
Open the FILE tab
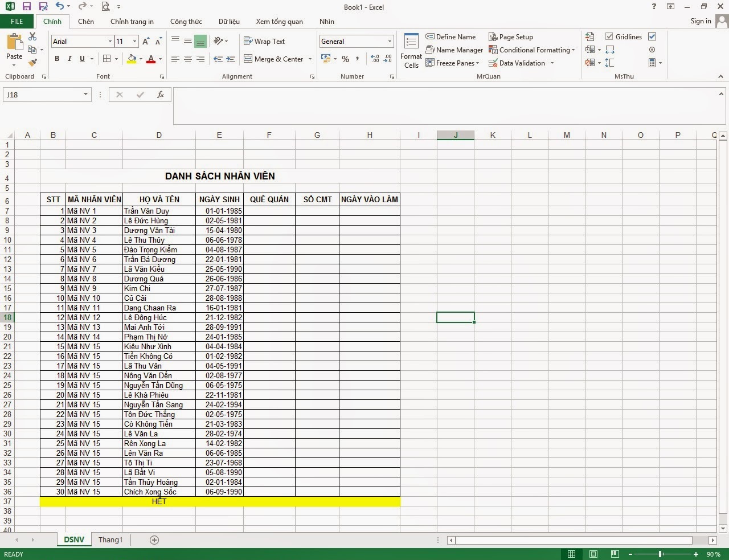coord(17,21)
